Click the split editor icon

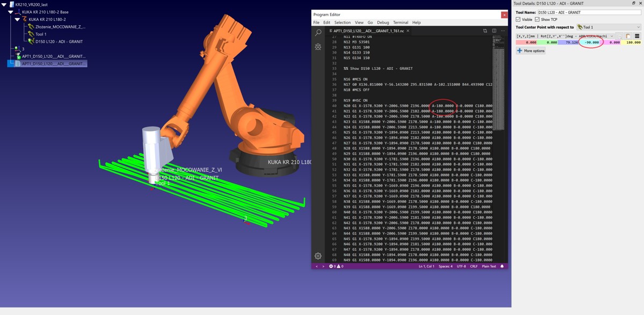[494, 31]
